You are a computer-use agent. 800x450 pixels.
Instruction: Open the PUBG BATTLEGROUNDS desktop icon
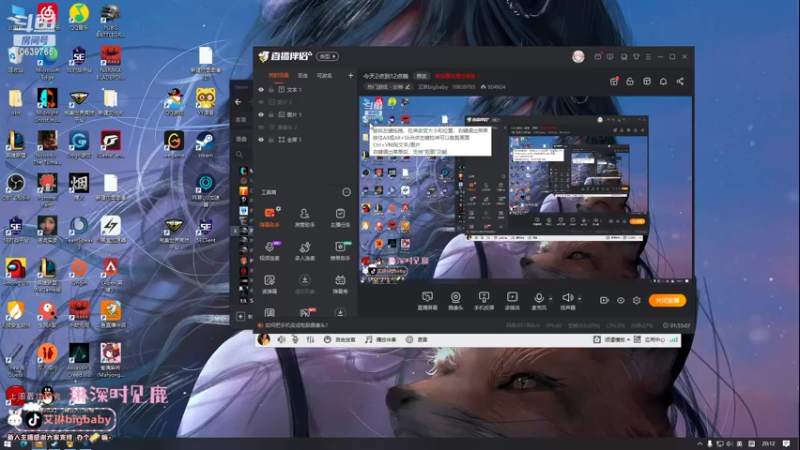[110, 20]
